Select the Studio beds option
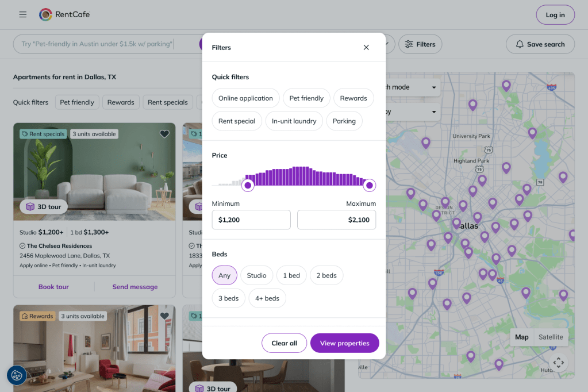This screenshot has height=392, width=588. coord(256,275)
